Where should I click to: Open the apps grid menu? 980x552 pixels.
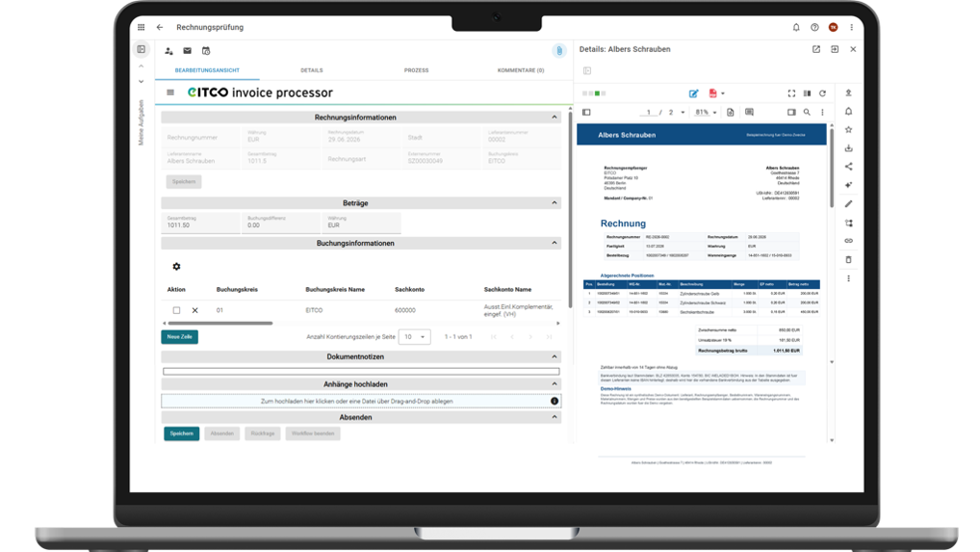tap(142, 28)
